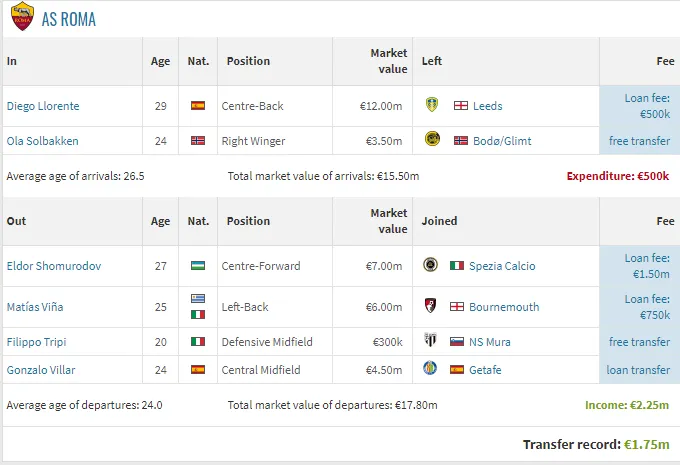This screenshot has height=465, width=680.
Task: Click Ola Solbakken's Norway flag icon
Action: click(198, 141)
